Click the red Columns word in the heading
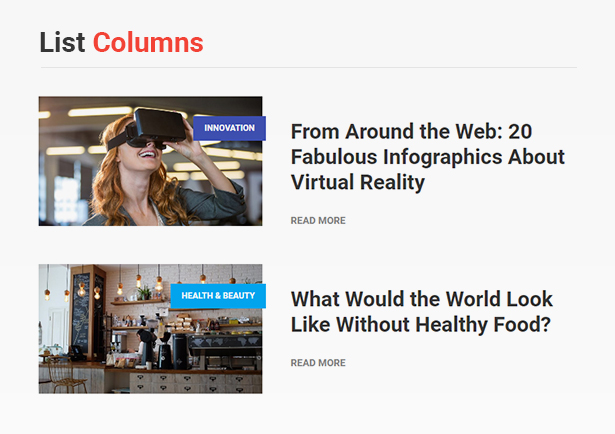This screenshot has height=434, width=615. pos(148,42)
